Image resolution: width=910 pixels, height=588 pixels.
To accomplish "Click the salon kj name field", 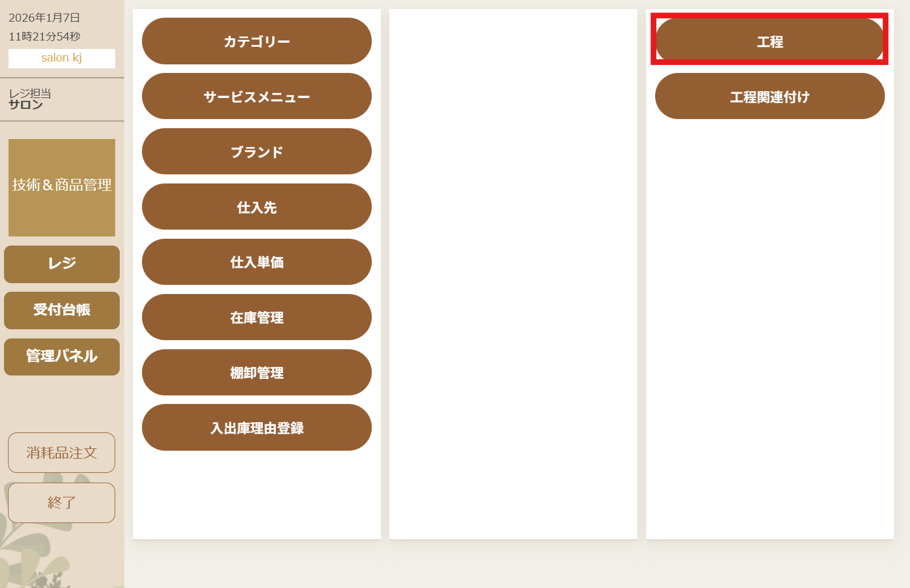I will pos(62,58).
